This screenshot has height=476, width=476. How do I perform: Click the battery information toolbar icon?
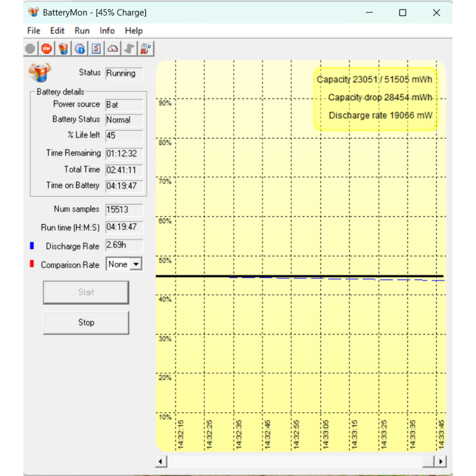coord(63,49)
